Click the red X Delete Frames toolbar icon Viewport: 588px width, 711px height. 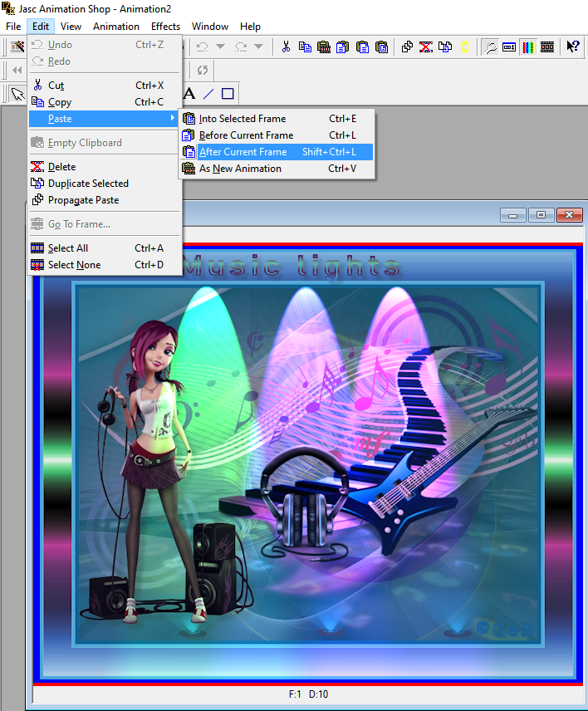tap(425, 47)
